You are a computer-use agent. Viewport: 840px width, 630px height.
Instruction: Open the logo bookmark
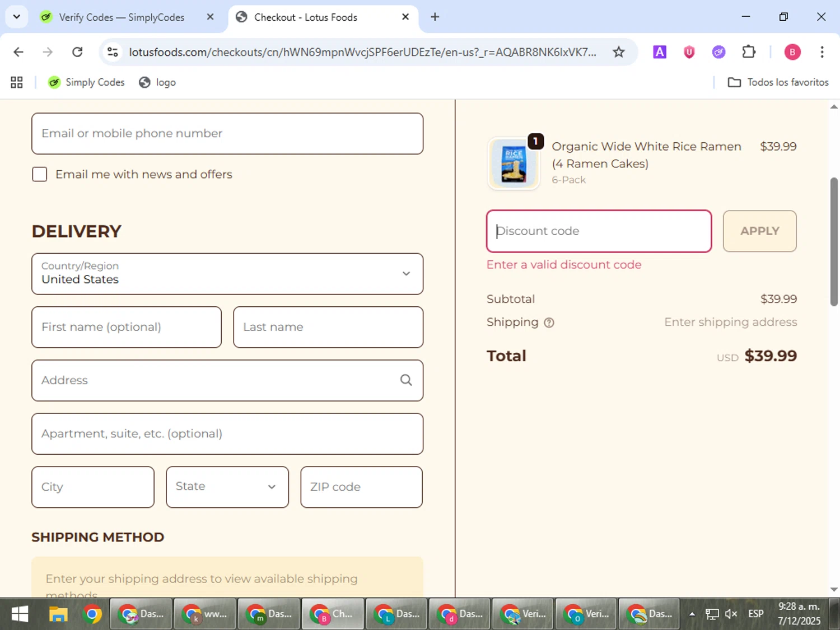(x=157, y=82)
